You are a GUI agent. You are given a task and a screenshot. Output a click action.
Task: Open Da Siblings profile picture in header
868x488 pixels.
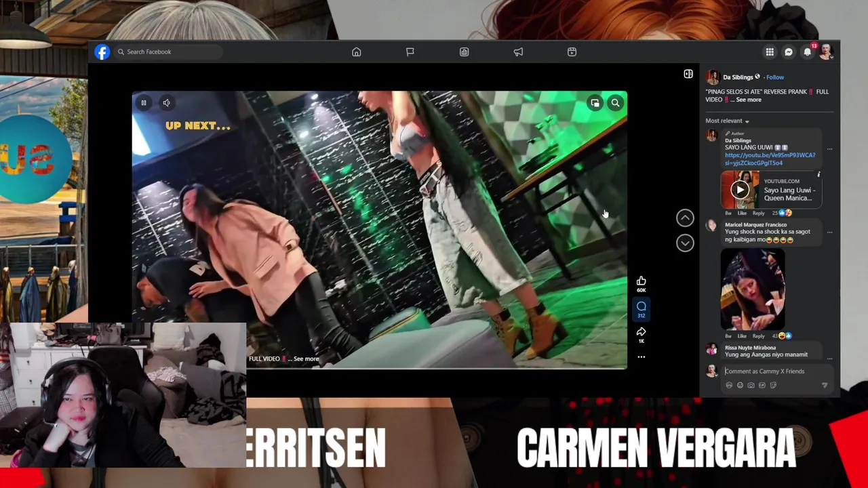(712, 77)
